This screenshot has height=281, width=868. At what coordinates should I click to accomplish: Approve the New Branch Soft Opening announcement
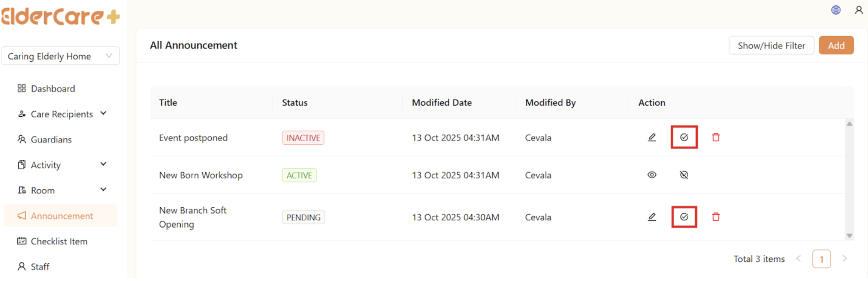[684, 217]
